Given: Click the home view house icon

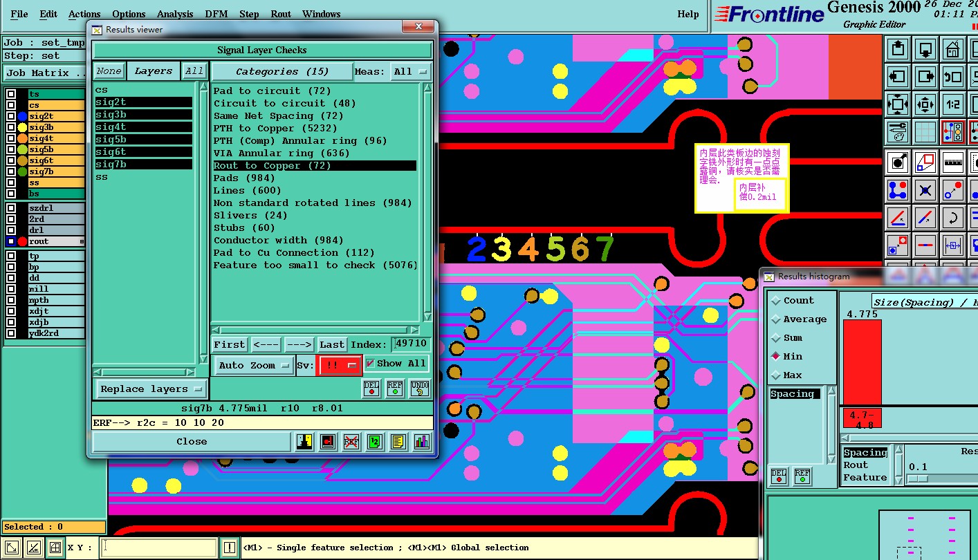Looking at the screenshot, I should point(953,48).
